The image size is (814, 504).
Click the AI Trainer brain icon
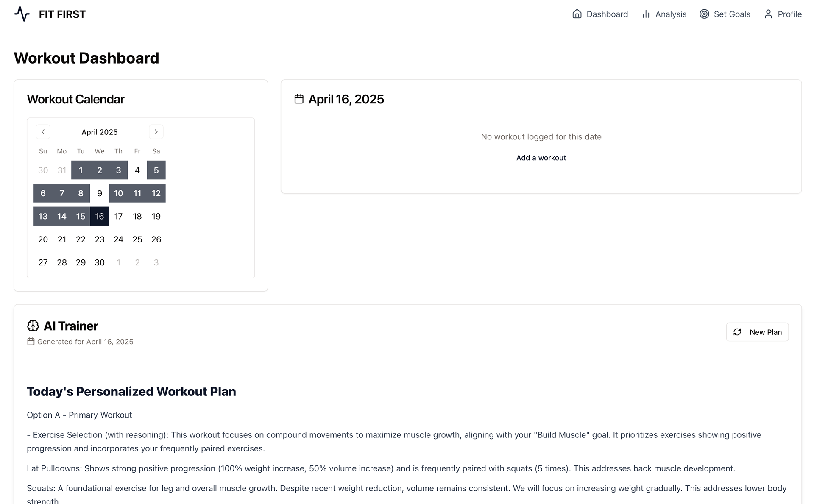click(33, 326)
